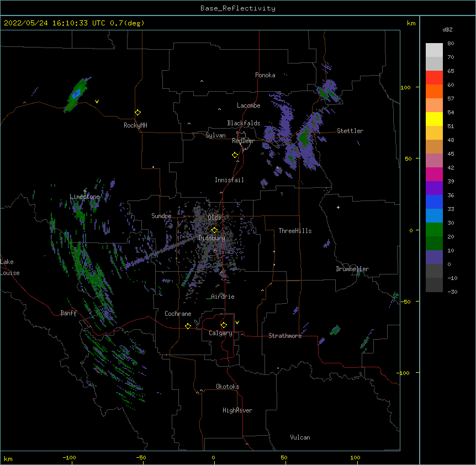Click the yellow diamond marker near RockyMH
The height and width of the screenshot is (465, 476).
(x=137, y=113)
